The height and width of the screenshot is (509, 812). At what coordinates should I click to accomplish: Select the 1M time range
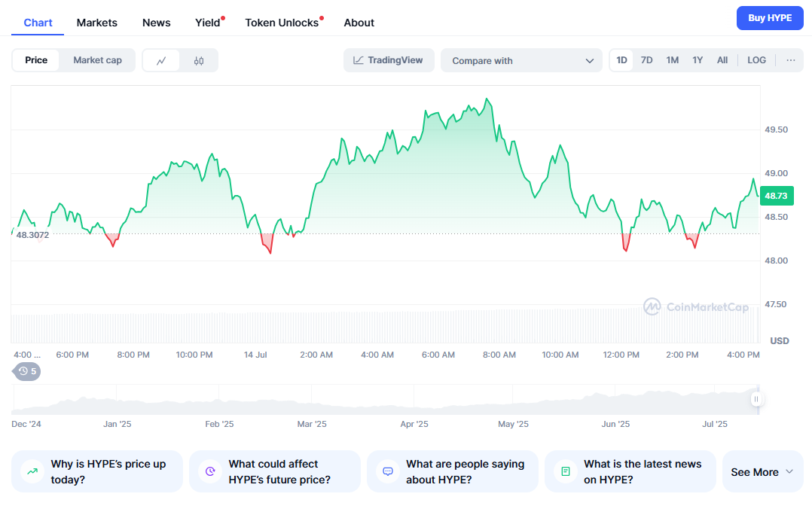click(672, 60)
